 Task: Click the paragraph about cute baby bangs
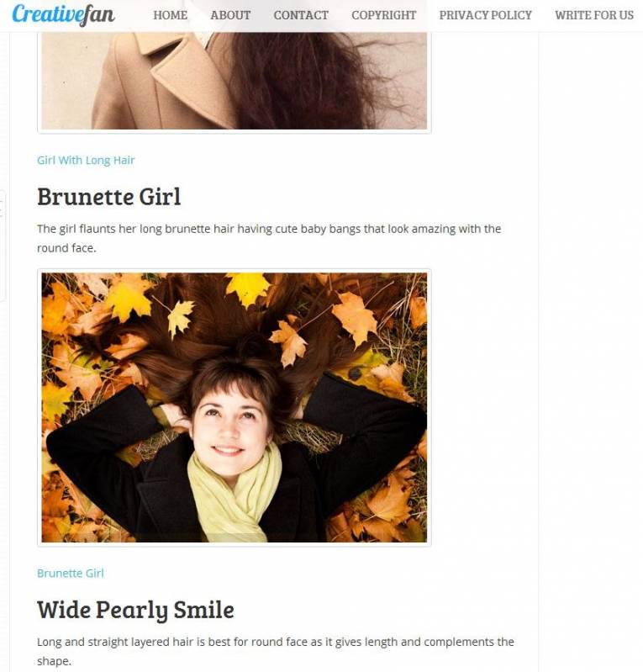tap(269, 238)
